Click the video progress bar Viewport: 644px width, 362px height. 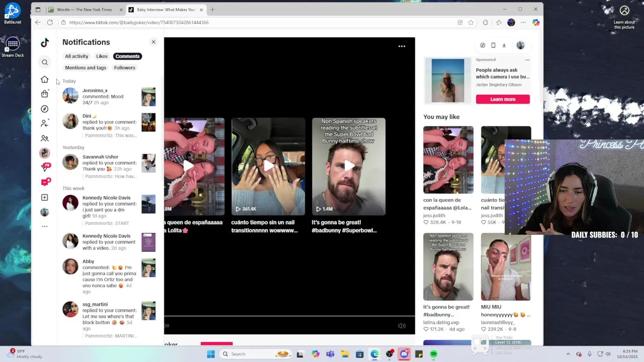pos(289,317)
